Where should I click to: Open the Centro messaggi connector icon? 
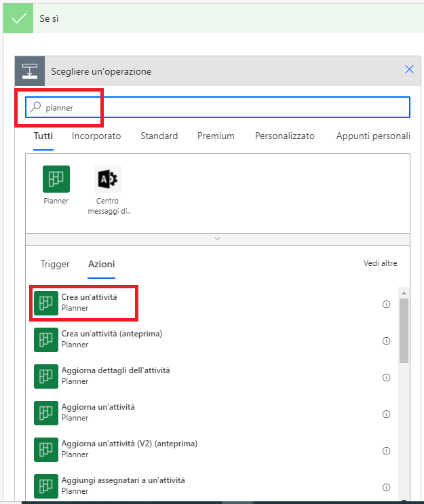[108, 179]
